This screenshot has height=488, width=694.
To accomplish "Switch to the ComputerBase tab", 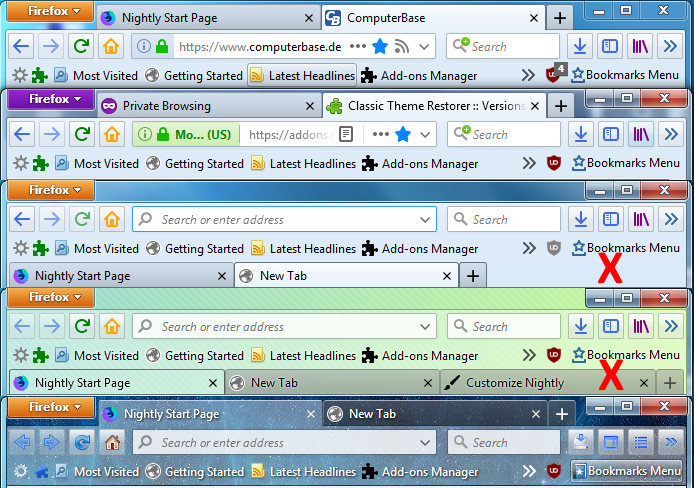I will click(x=433, y=18).
